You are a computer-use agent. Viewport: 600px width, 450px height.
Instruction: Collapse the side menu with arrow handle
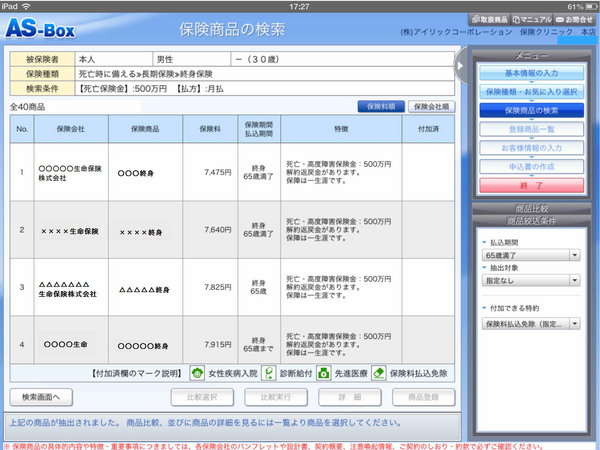pyautogui.click(x=460, y=67)
